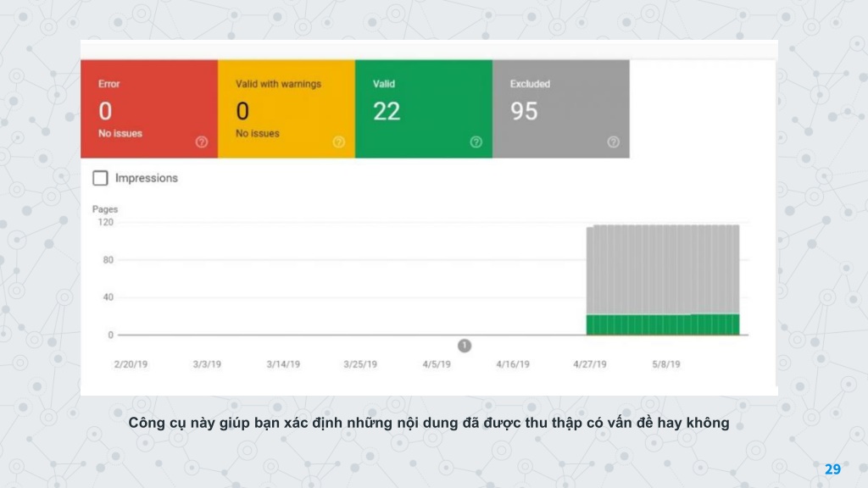Click the 22 valid pages count
This screenshot has height=488, width=868.
(387, 111)
